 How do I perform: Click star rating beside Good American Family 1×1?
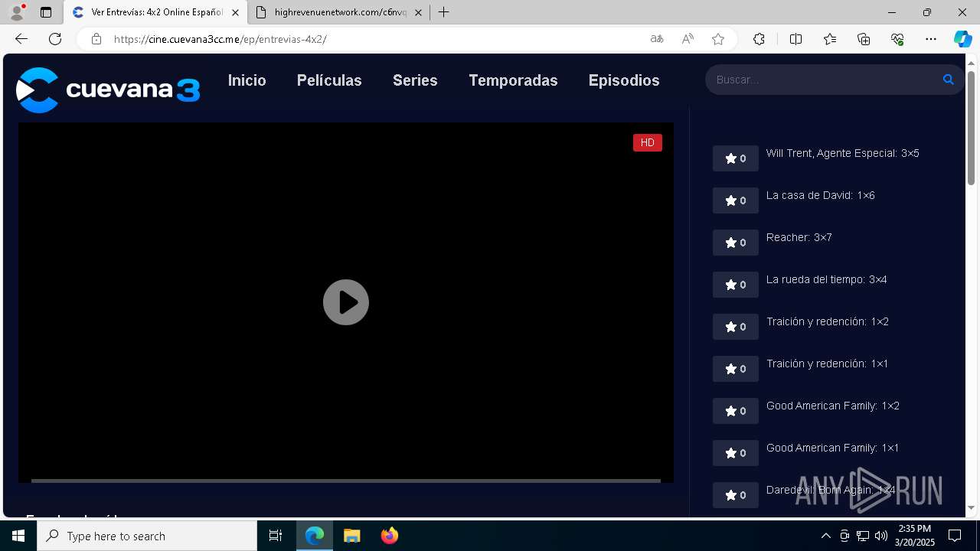736,453
